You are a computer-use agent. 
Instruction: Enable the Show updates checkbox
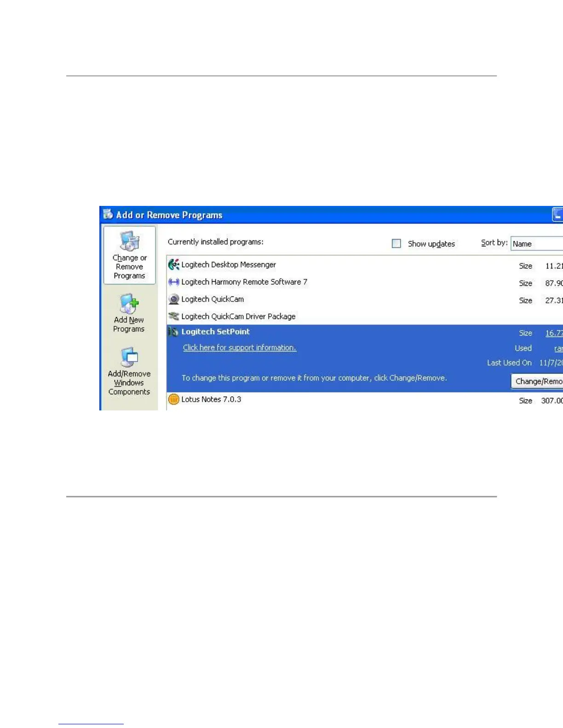(396, 244)
